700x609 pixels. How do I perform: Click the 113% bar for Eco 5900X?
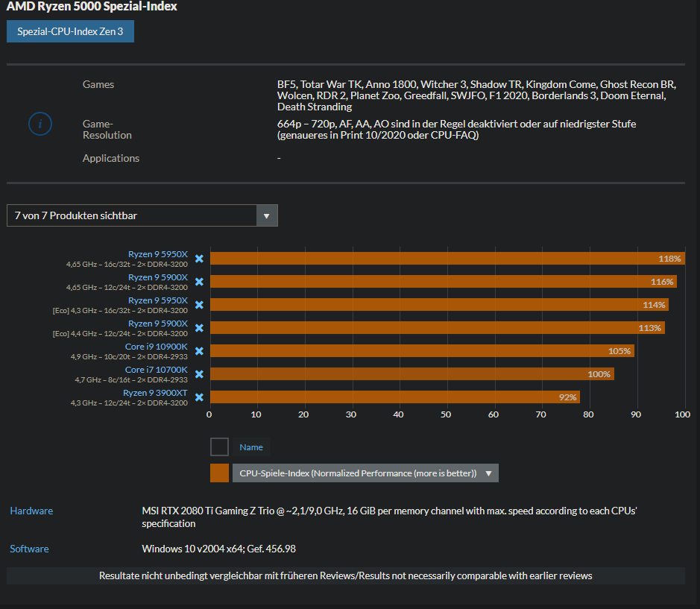click(438, 328)
